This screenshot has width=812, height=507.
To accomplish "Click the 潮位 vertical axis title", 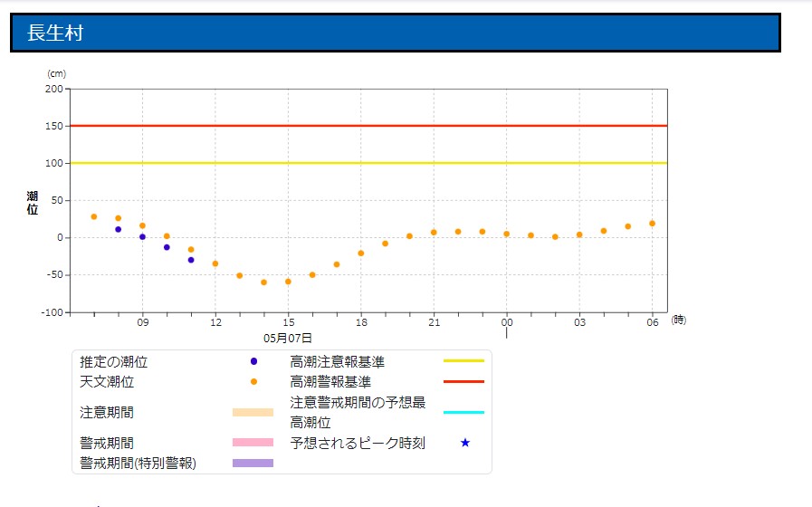I will (33, 203).
